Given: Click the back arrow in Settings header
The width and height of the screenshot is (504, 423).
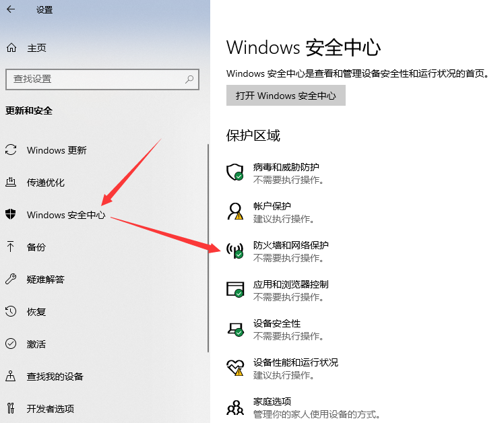Looking at the screenshot, I should pos(11,9).
